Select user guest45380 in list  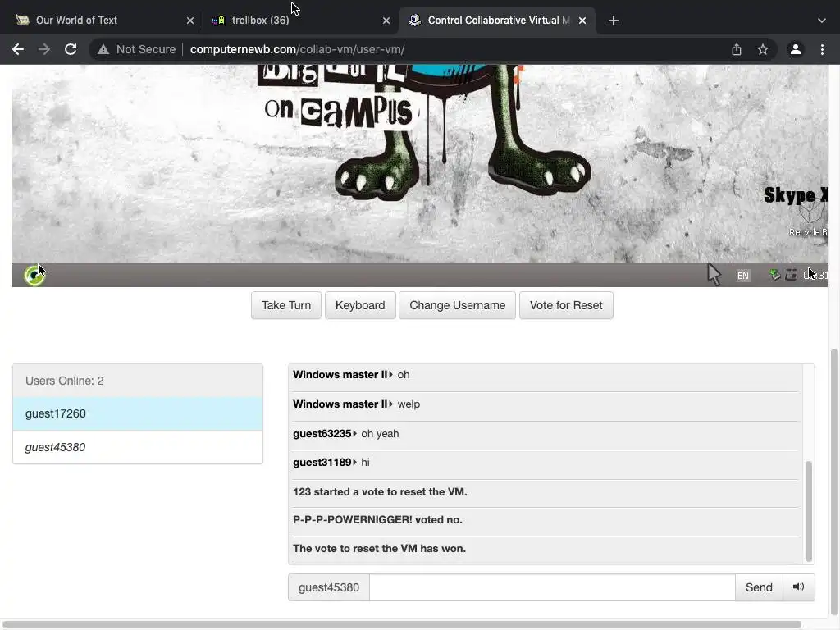(x=138, y=447)
